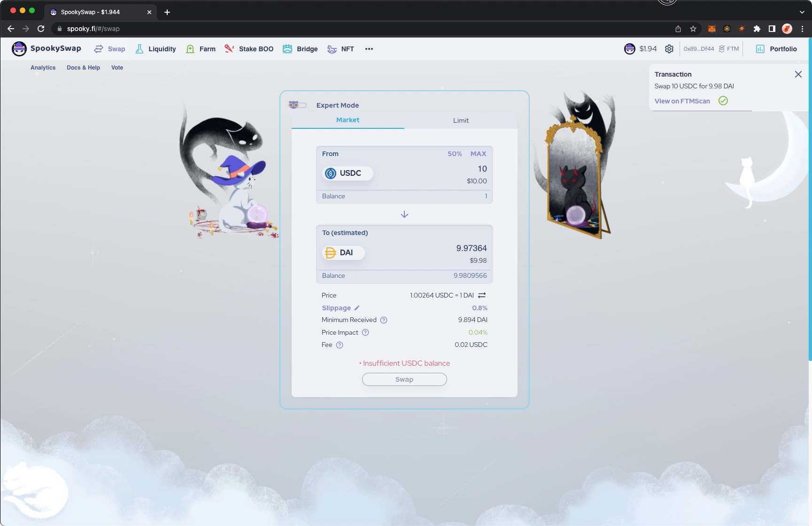Open the Vote link
The height and width of the screenshot is (526, 812).
click(117, 68)
